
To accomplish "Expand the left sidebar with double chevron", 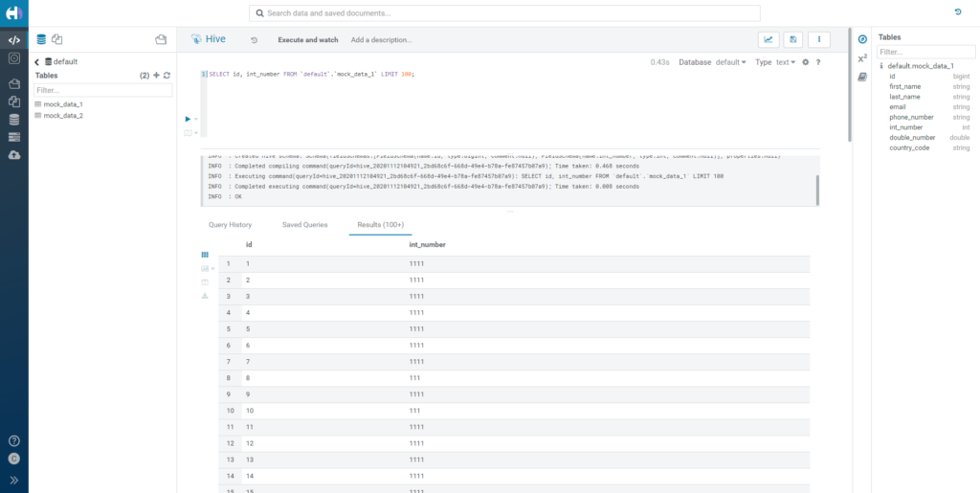I will [13, 480].
